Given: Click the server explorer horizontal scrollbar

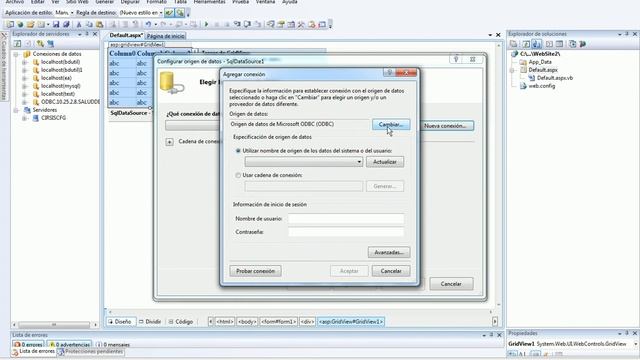Looking at the screenshot, I should pos(54,325).
